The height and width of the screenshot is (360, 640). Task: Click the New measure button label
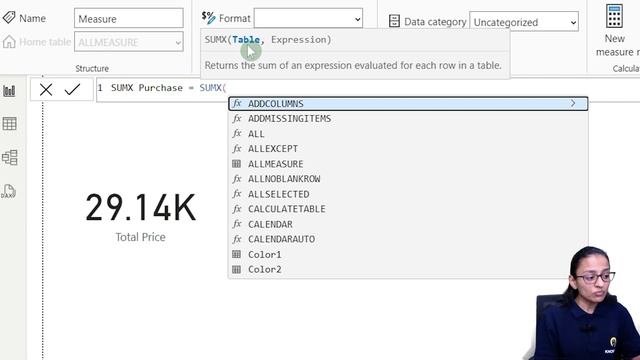616,45
